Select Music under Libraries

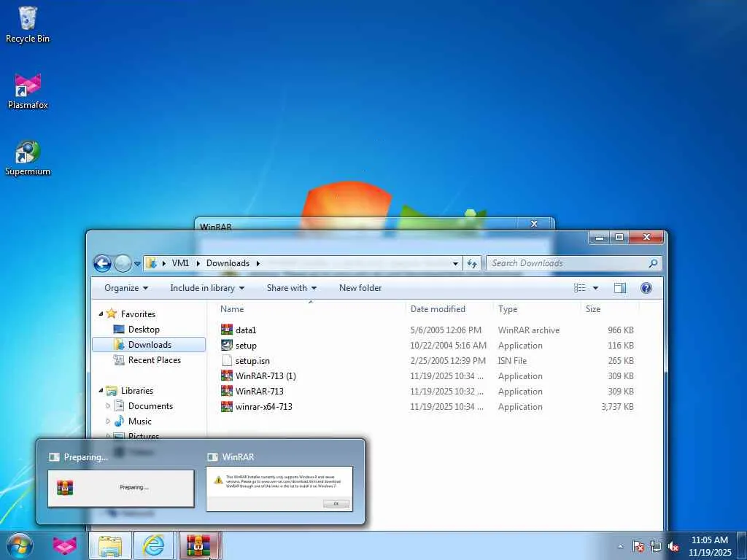coord(139,421)
